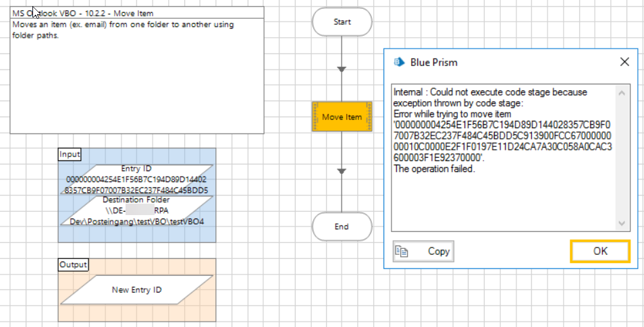Click 'The operation failed.' text line

click(434, 169)
